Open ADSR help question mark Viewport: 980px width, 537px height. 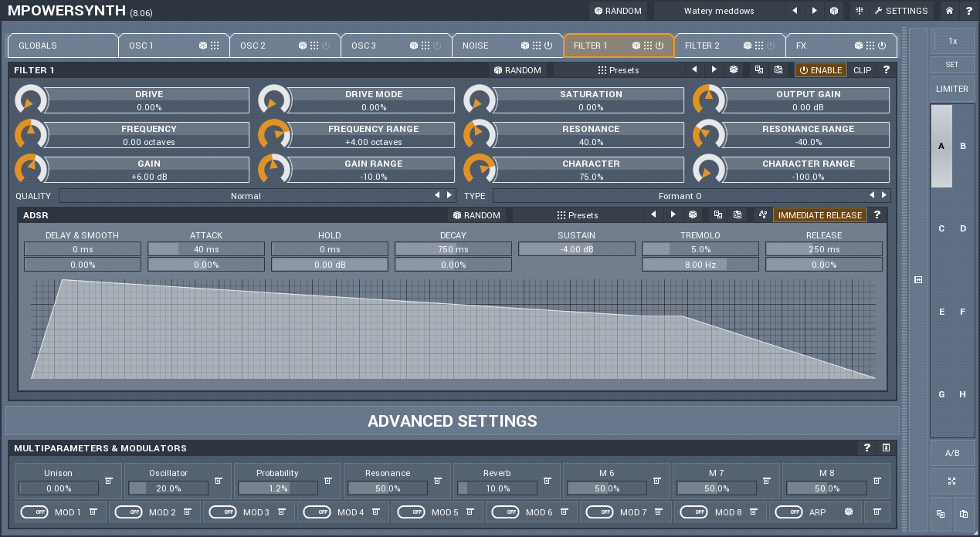click(877, 215)
